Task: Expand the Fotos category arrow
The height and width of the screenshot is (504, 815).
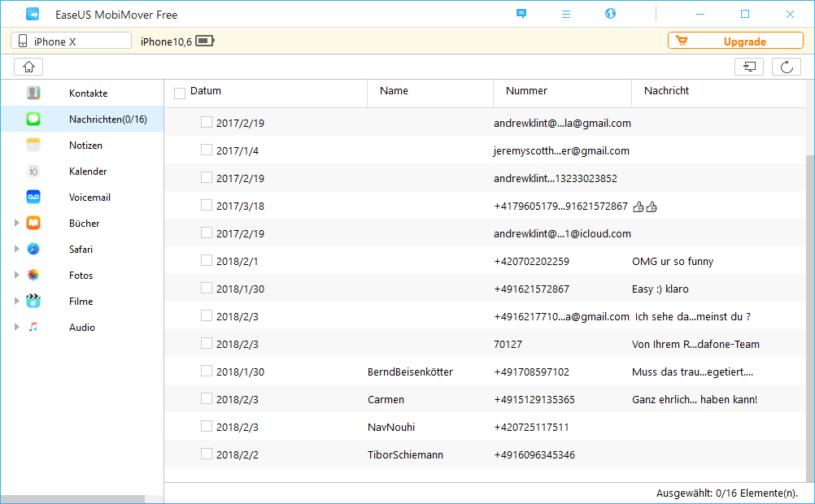Action: 16,276
